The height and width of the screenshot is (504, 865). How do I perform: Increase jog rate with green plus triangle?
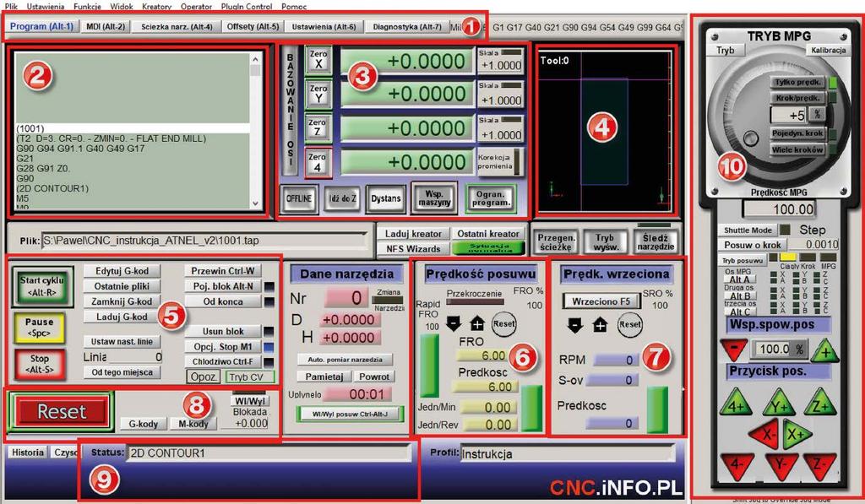[824, 350]
